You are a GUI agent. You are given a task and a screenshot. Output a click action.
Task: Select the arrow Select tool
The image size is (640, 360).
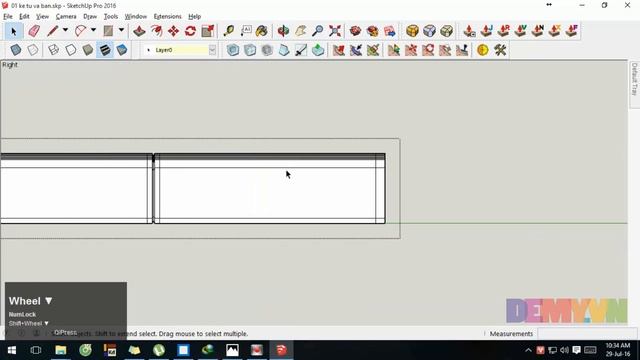click(x=13, y=31)
